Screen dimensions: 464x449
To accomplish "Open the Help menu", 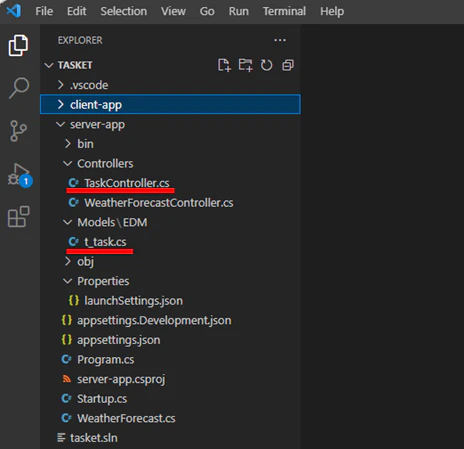I will [x=332, y=11].
